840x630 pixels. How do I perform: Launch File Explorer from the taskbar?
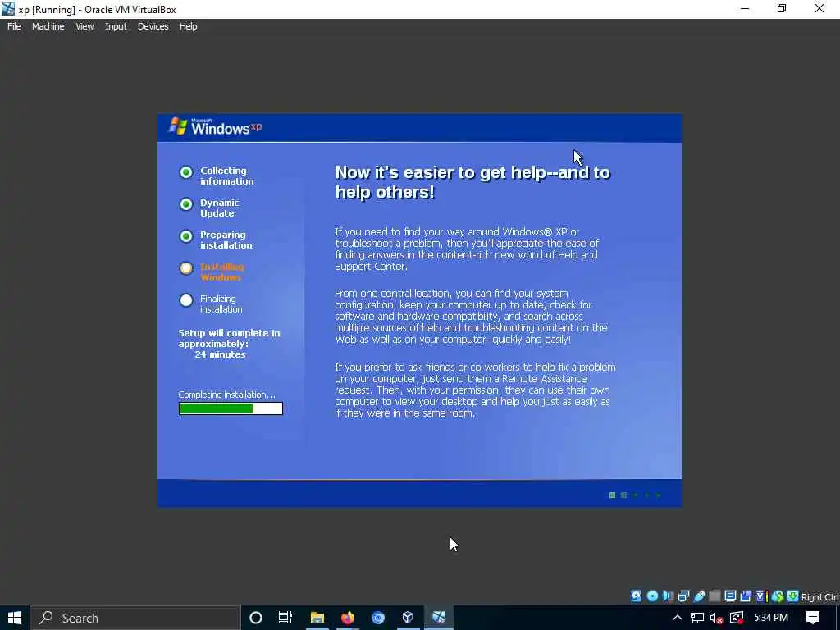point(317,618)
